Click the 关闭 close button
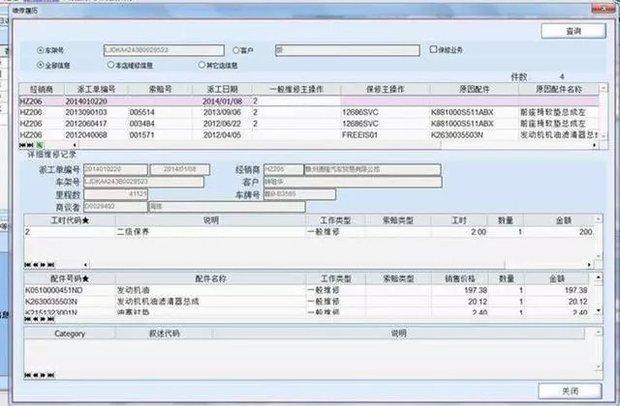Image resolution: width=620 pixels, height=406 pixels. point(570,391)
